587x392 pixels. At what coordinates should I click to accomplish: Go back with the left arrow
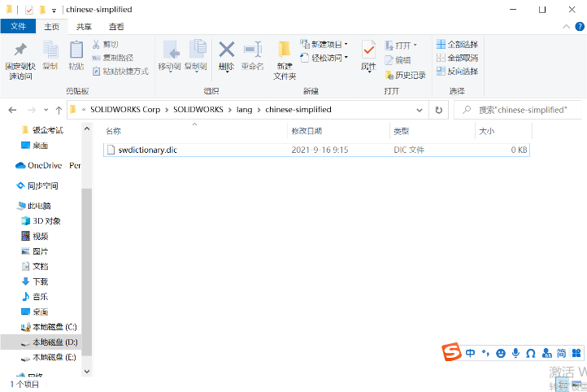click(12, 110)
